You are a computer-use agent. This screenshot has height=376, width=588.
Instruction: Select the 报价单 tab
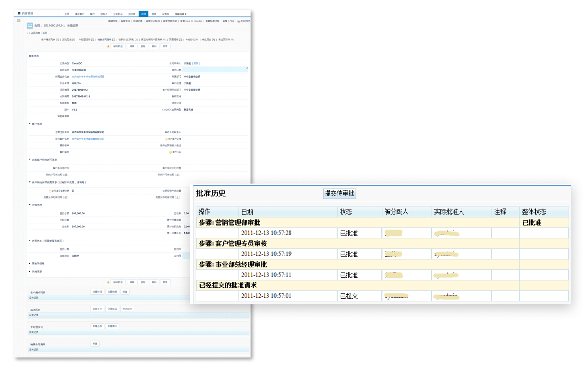132,14
